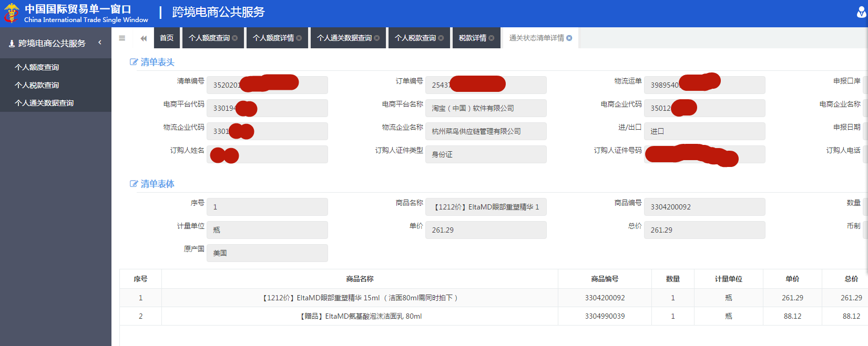The width and height of the screenshot is (868, 346).
Task: Click the 单价 column header in table
Action: point(792,279)
